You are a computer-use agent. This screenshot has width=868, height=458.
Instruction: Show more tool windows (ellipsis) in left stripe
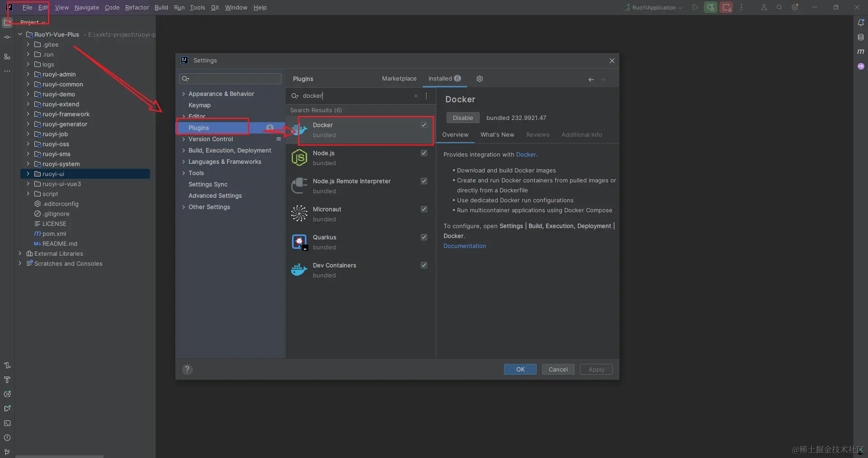pyautogui.click(x=7, y=71)
